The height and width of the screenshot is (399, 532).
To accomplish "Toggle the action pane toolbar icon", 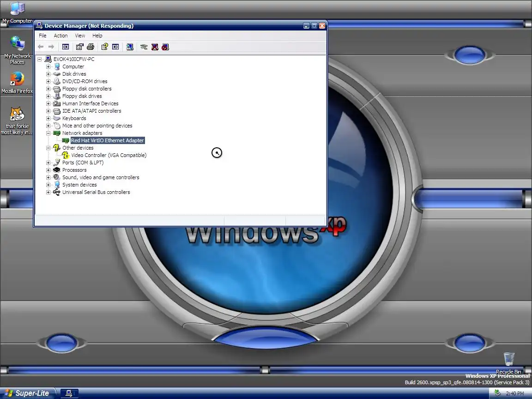I will 115,47.
